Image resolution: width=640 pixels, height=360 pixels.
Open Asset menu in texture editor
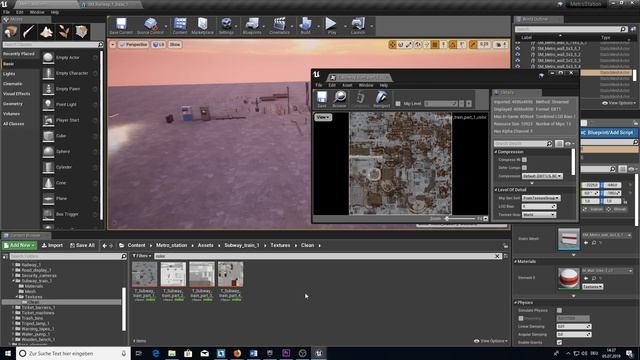click(347, 85)
